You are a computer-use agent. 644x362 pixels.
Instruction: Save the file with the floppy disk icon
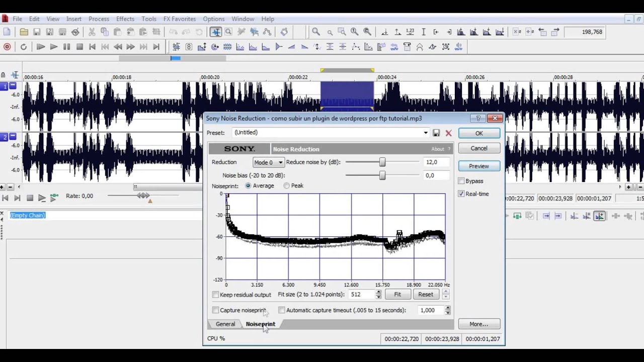coord(37,32)
